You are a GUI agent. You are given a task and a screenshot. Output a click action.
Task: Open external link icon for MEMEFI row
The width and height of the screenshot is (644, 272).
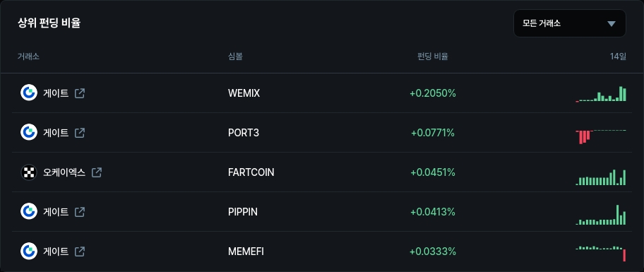point(80,251)
